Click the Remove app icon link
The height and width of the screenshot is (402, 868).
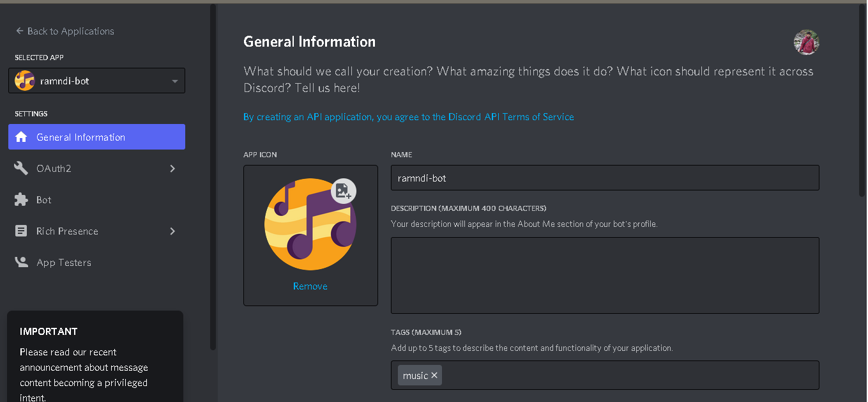310,286
